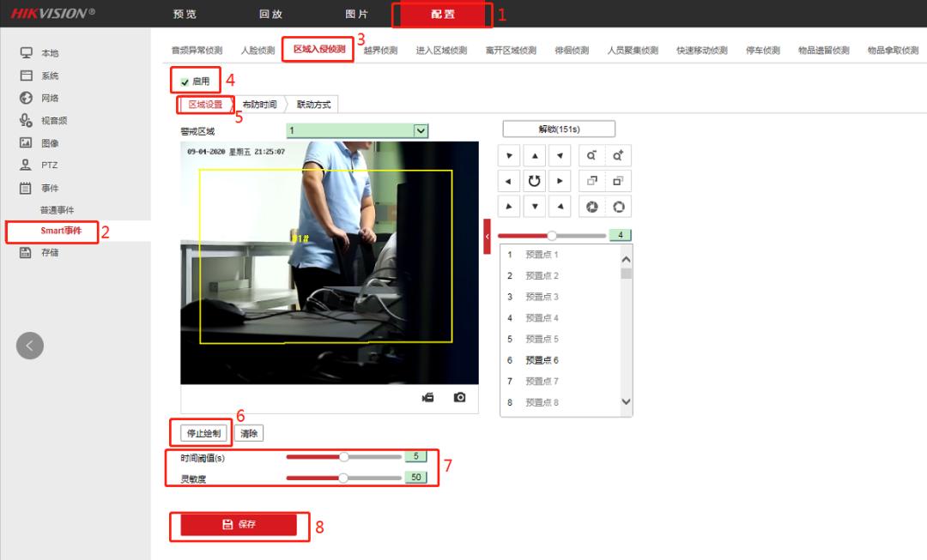Start recording with the video camera icon

(x=427, y=396)
